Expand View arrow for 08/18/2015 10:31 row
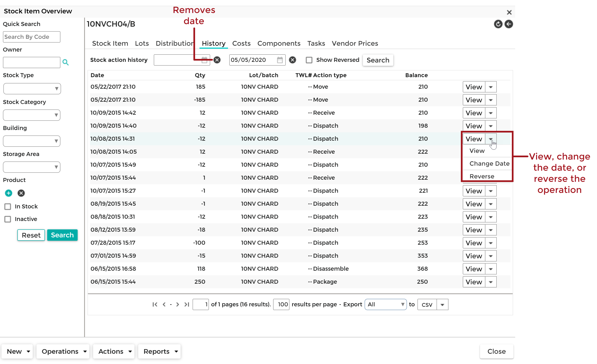597x364 pixels. tap(491, 217)
